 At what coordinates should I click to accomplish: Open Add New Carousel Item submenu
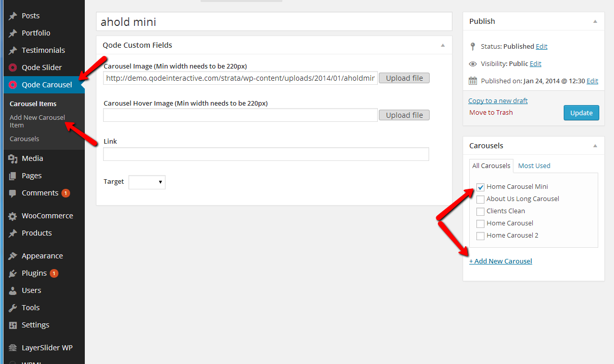pos(37,121)
